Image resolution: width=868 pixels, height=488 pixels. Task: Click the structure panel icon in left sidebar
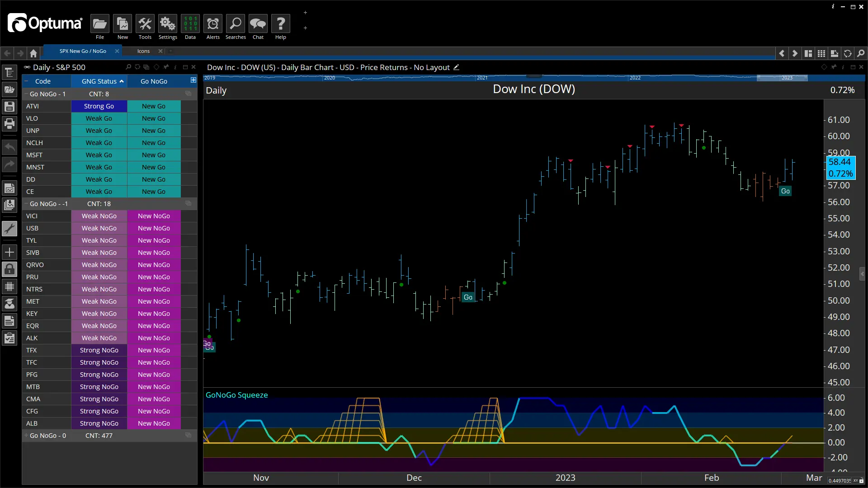point(9,72)
